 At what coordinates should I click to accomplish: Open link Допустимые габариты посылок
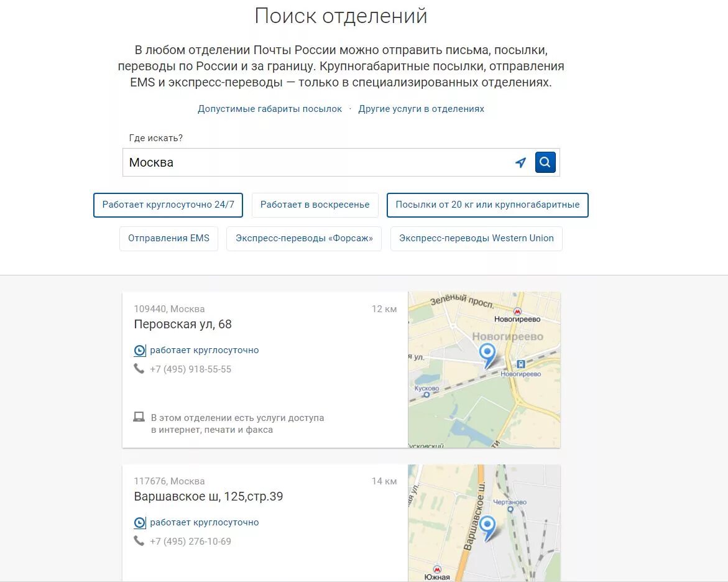tap(270, 109)
